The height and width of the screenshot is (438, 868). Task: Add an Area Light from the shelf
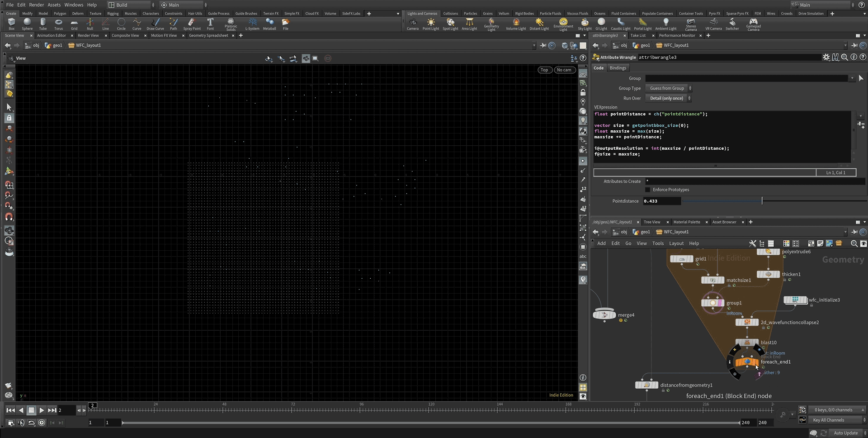click(x=469, y=24)
